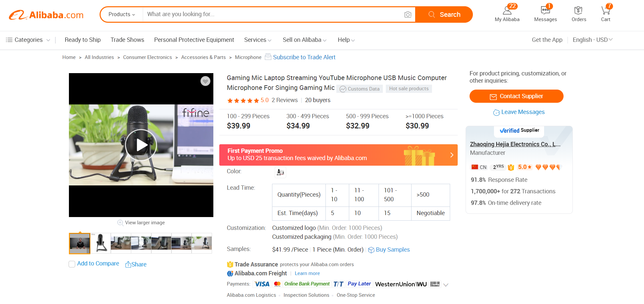Go to Consumer Electronics breadcrumb
The width and height of the screenshot is (644, 304).
click(x=147, y=57)
